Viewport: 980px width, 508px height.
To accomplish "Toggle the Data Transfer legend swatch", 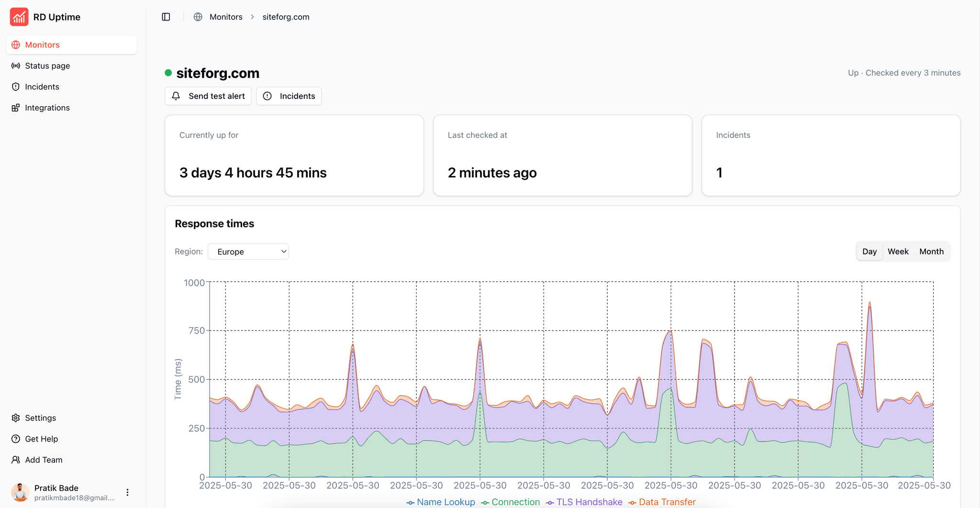I will point(632,502).
